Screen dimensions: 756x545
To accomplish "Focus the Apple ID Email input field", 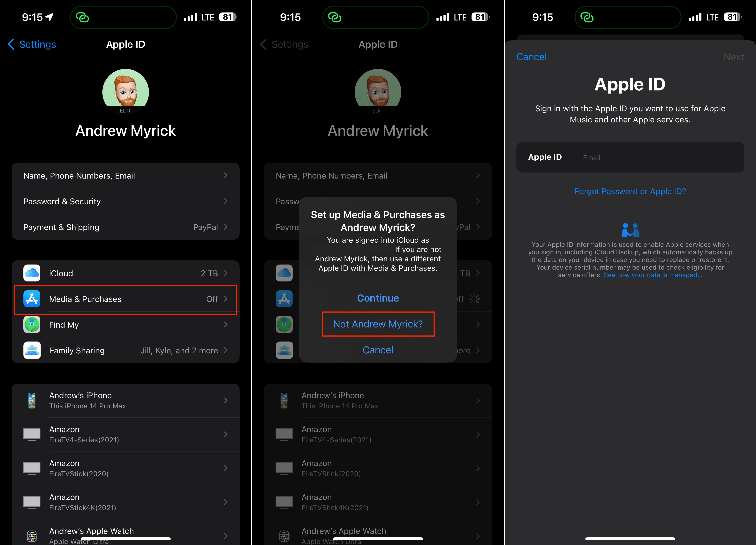I will coord(630,157).
